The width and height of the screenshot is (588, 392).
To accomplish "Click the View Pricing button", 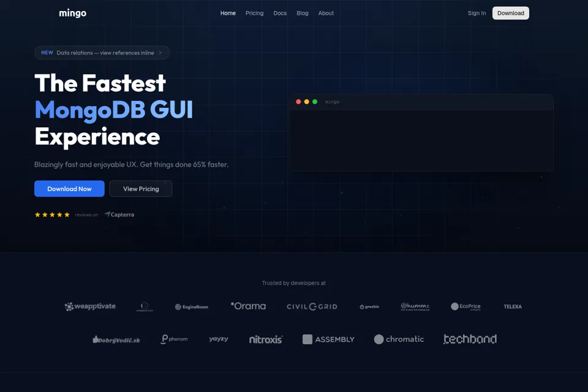I will 141,189.
